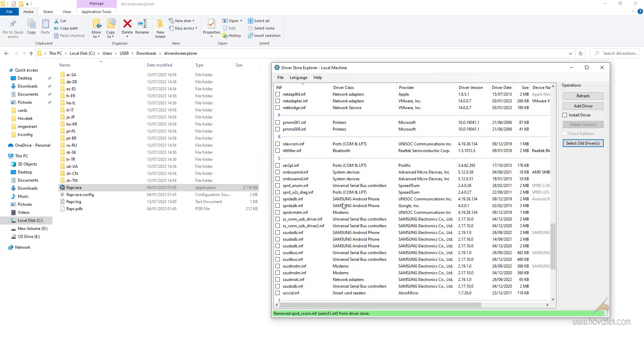Open the New item dropdown

point(181,21)
